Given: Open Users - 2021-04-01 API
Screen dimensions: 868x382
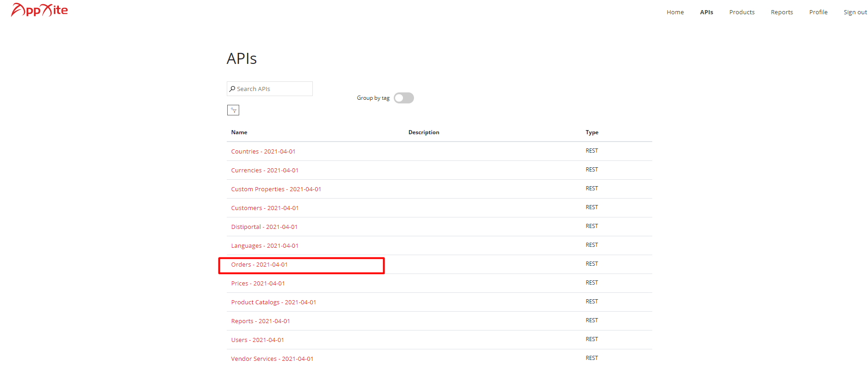Looking at the screenshot, I should click(258, 340).
